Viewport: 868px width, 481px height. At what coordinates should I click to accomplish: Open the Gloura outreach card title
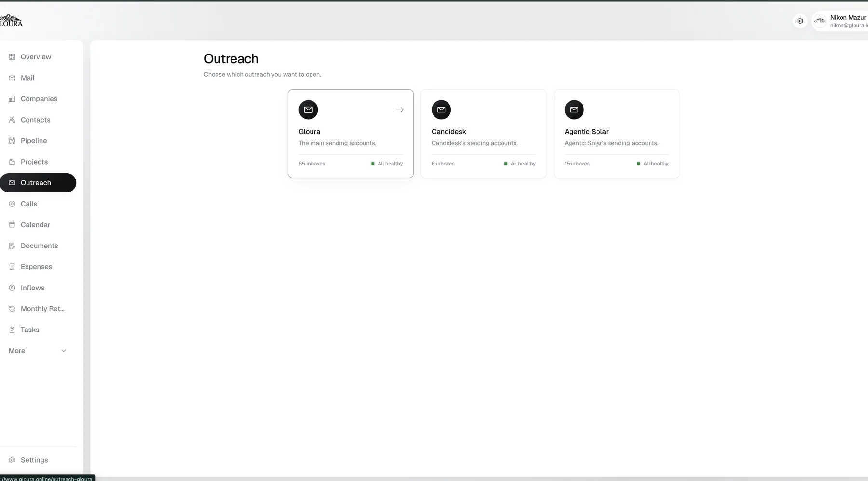tap(309, 132)
